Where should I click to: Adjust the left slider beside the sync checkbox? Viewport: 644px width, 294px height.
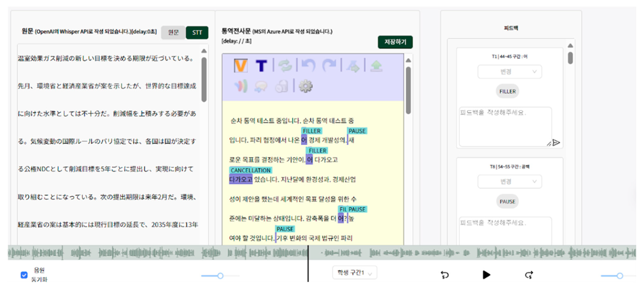point(220,276)
